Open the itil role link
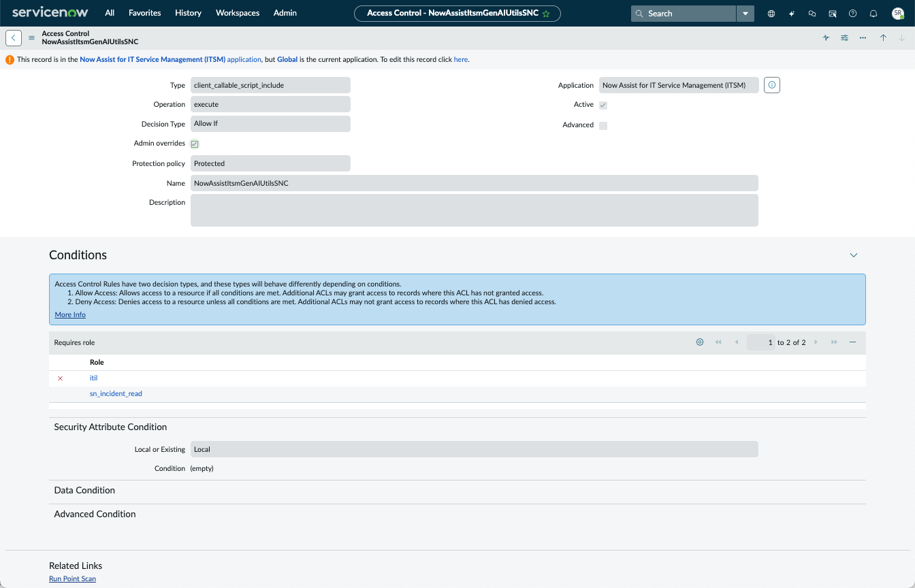Viewport: 915px width, 588px height. (94, 378)
